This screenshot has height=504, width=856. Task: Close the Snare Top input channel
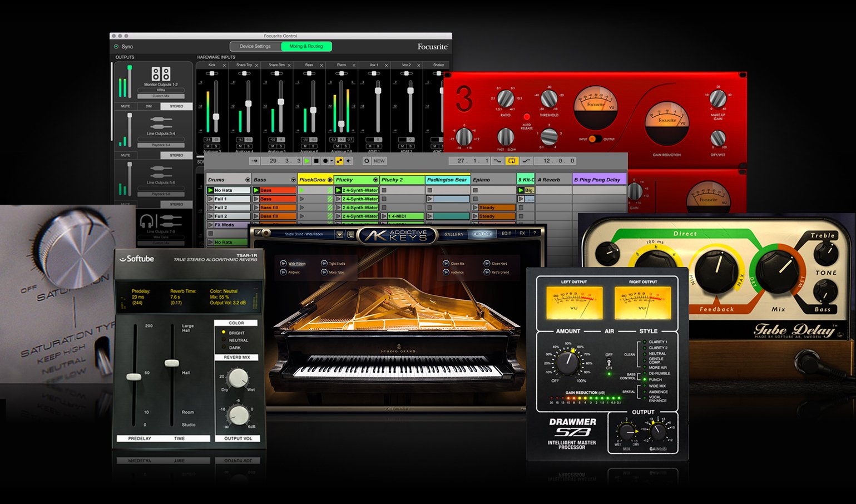(257, 66)
